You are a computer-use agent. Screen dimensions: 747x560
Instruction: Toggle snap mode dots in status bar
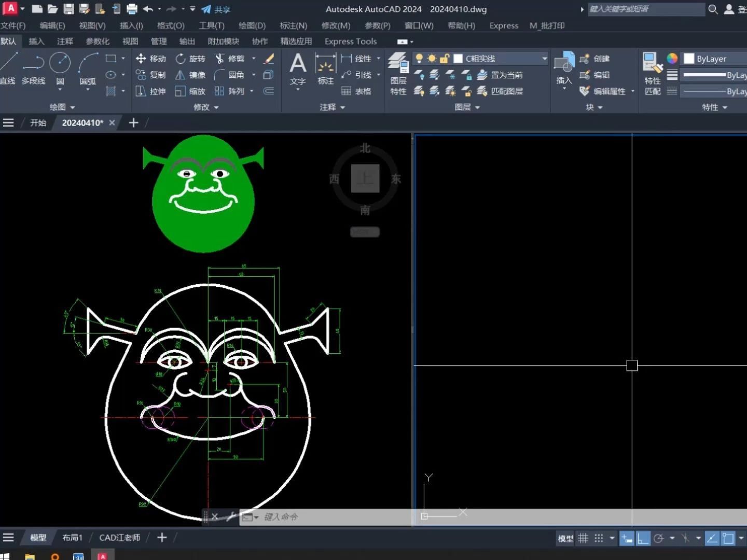[599, 538]
